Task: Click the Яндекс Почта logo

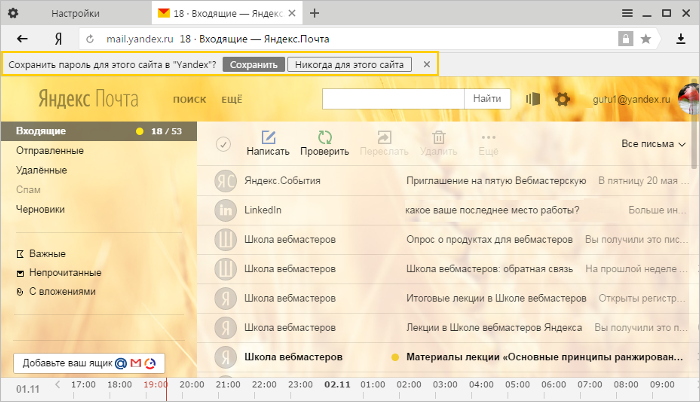Action: coord(88,99)
